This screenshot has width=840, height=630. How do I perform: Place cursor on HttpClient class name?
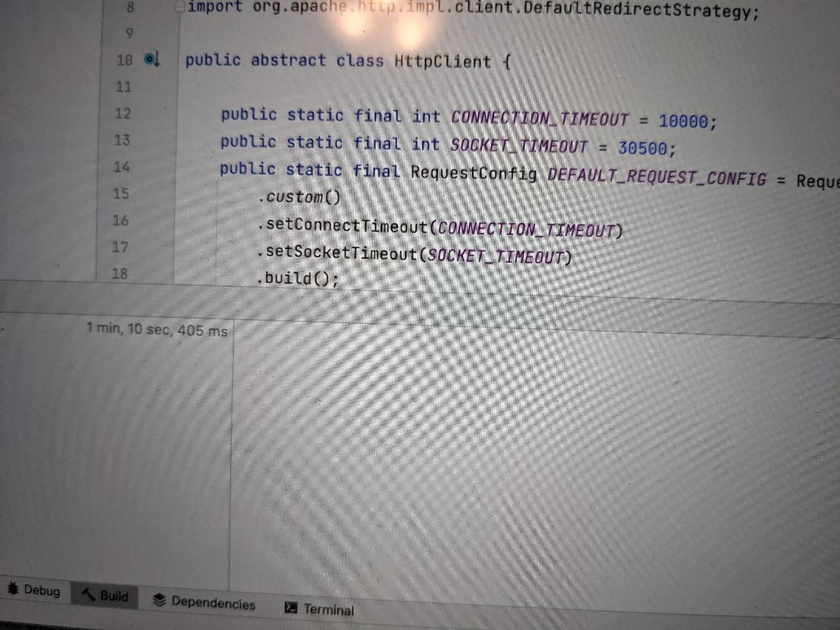click(x=443, y=62)
